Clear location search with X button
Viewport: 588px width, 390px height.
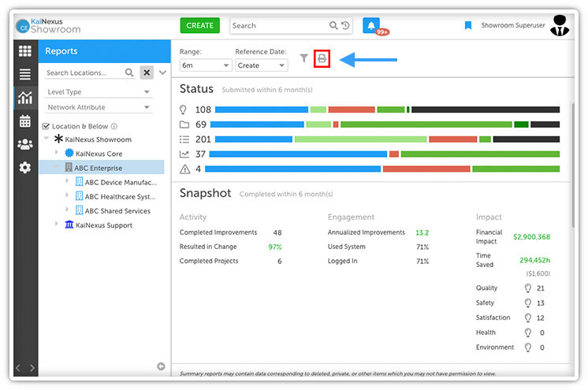[x=147, y=72]
